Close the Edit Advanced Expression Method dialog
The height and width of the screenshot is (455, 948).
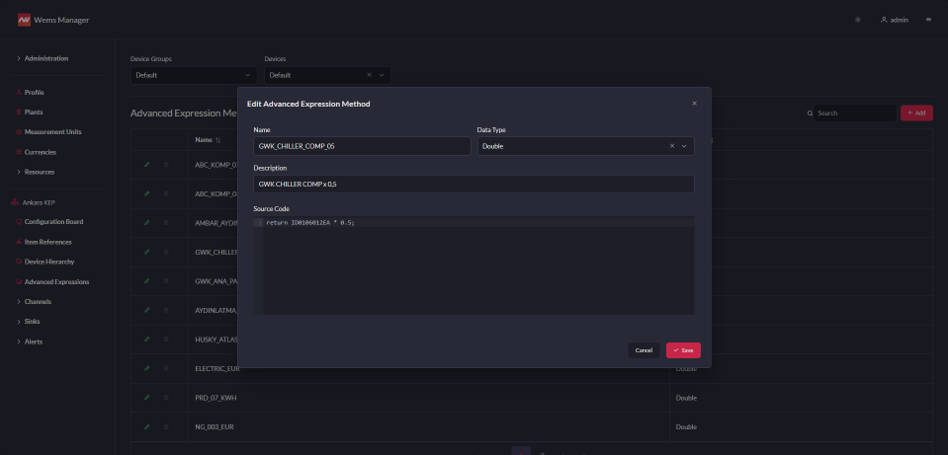click(x=694, y=103)
